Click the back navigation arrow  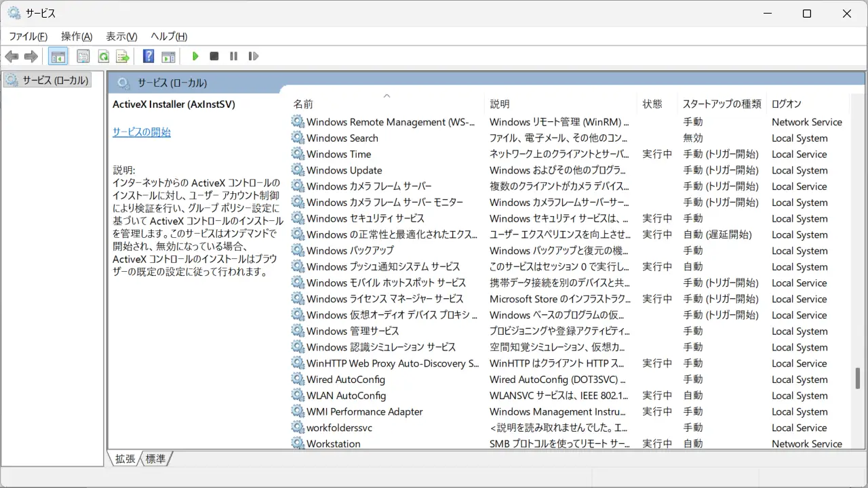[12, 56]
